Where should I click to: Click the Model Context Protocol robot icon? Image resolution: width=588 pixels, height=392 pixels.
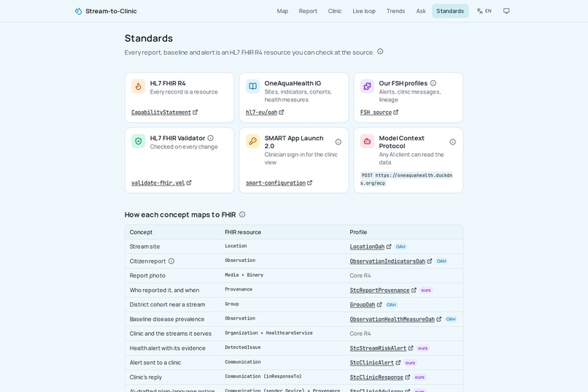point(367,141)
